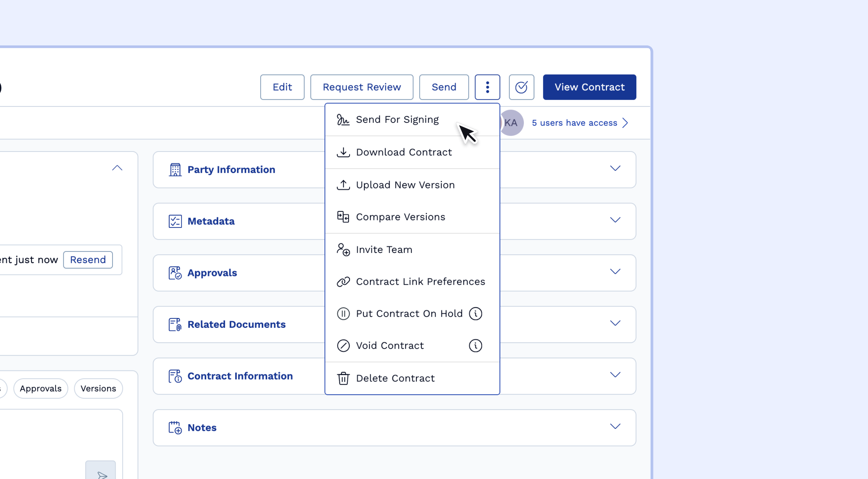Image resolution: width=868 pixels, height=479 pixels.
Task: Click the Resend button
Action: [x=88, y=260]
